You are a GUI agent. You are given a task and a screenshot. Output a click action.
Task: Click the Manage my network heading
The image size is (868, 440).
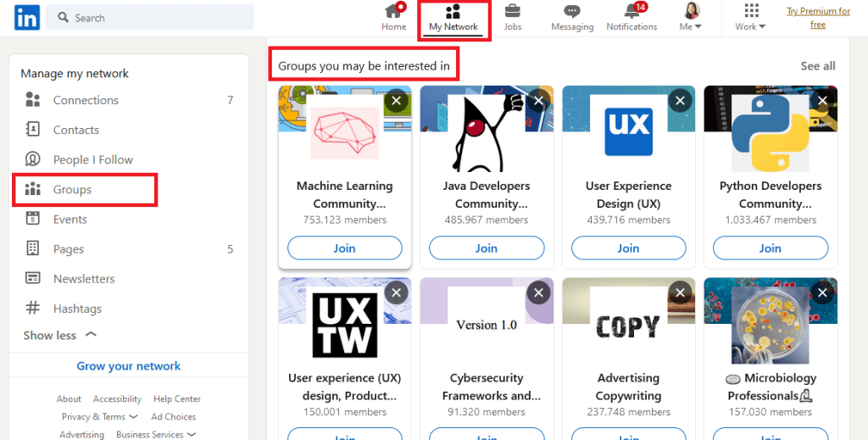click(x=75, y=74)
